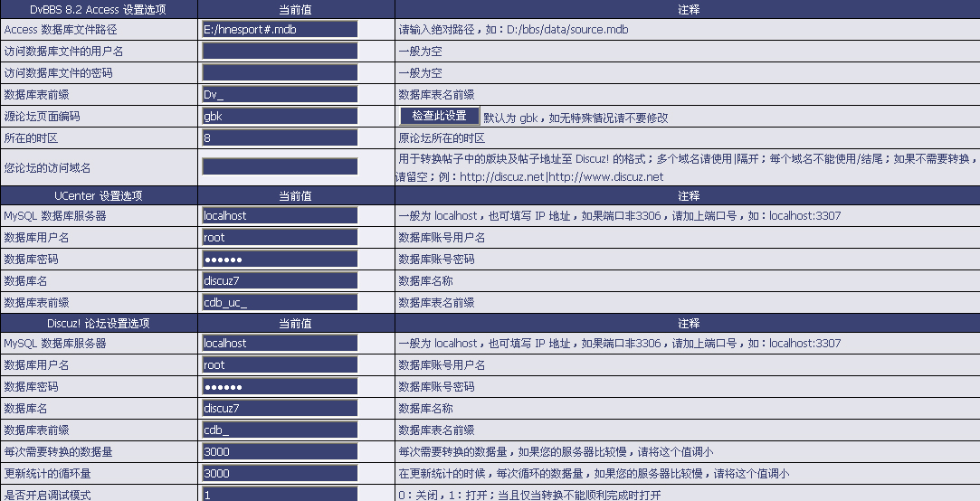Edit 每次需要转换的数据量 field
Viewport: 980px width, 501px height.
(x=280, y=451)
